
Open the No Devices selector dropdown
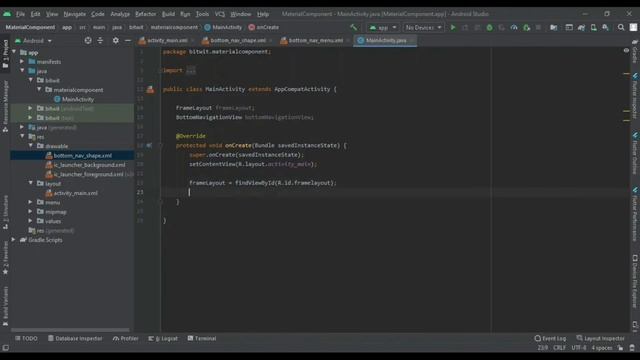tap(423, 27)
